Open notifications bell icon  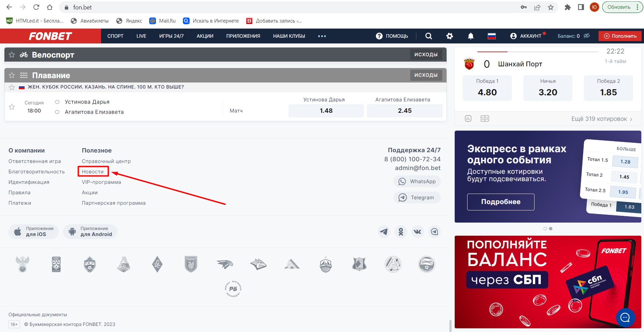tap(471, 36)
